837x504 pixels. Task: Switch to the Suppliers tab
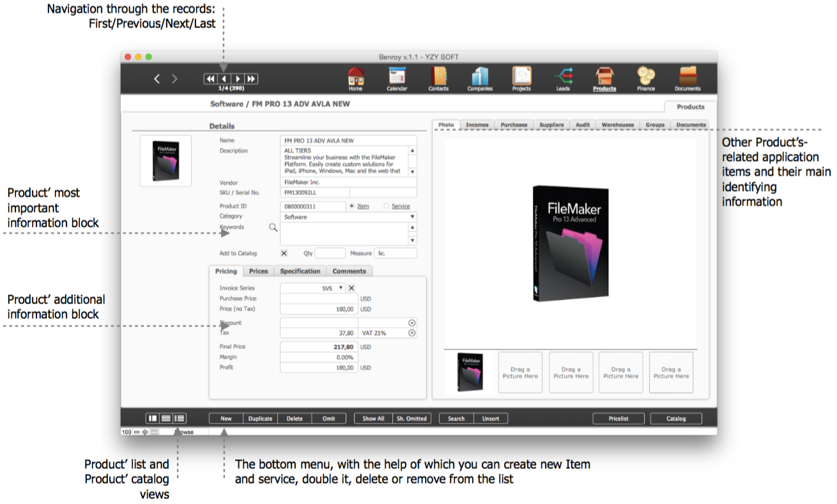click(551, 125)
